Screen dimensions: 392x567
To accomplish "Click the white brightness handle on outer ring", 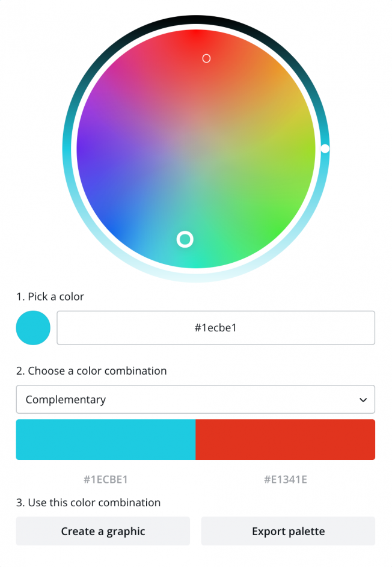I will 325,149.
